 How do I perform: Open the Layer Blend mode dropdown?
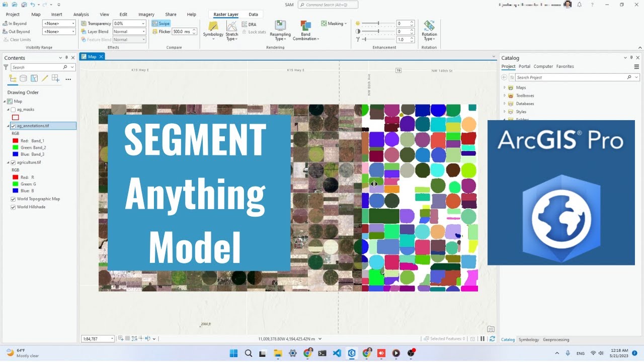point(143,32)
